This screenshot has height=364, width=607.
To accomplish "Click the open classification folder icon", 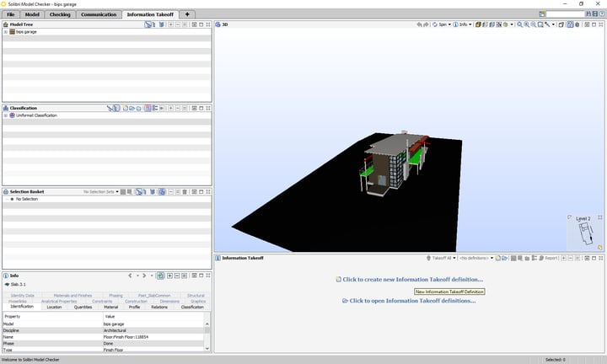I will (132, 108).
